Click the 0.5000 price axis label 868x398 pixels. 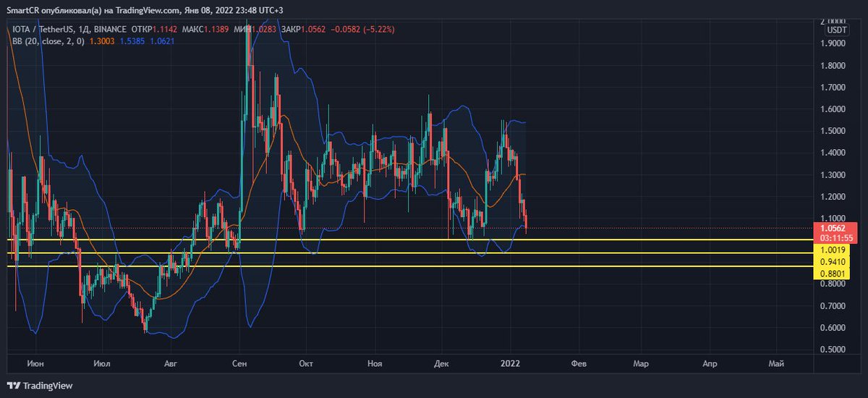point(833,350)
